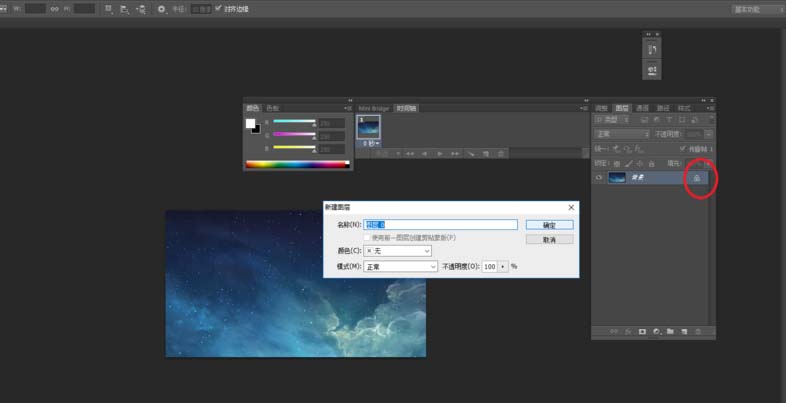Click duplicate frame icon in timeline
786x403 pixels.
(485, 154)
